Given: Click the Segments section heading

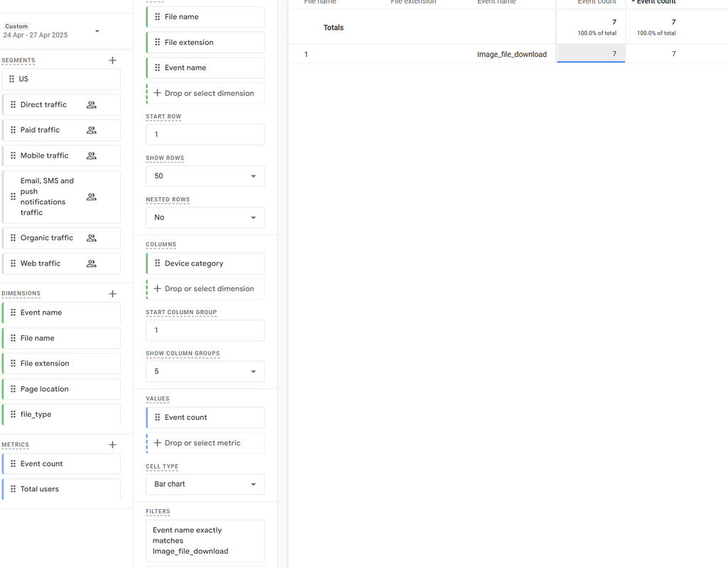Looking at the screenshot, I should click(x=18, y=60).
